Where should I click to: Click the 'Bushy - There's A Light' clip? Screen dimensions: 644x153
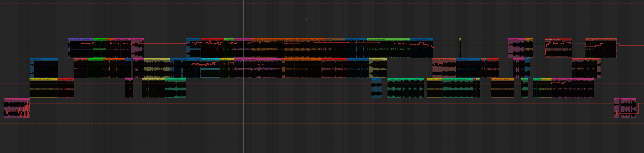pos(378,68)
